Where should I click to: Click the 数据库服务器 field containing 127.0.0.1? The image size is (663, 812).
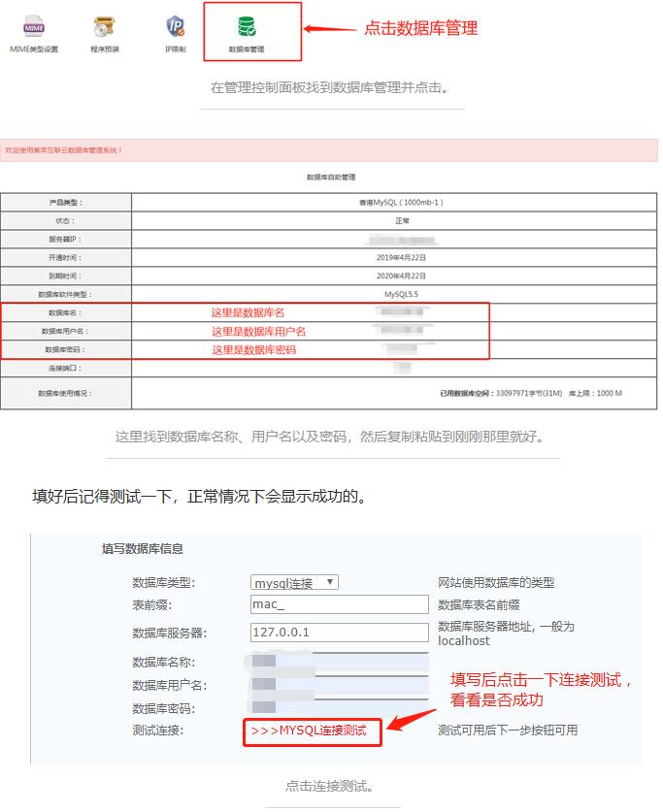(340, 633)
